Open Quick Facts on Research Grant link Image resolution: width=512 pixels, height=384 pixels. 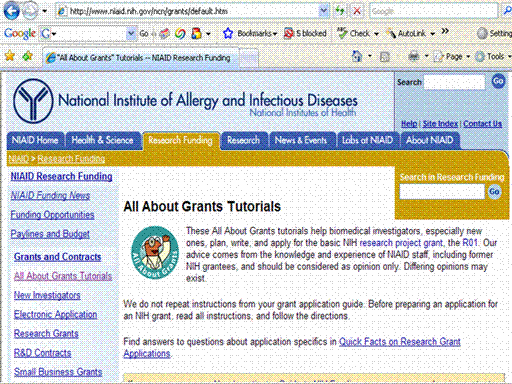pyautogui.click(x=400, y=342)
